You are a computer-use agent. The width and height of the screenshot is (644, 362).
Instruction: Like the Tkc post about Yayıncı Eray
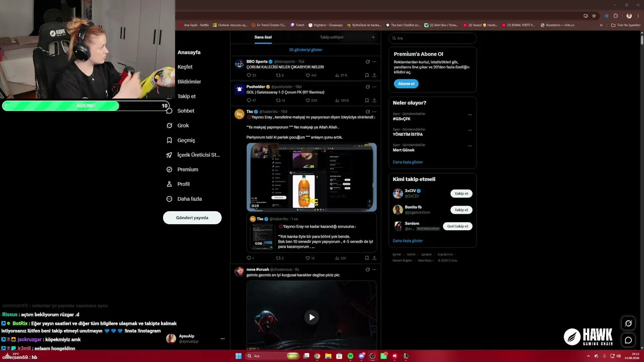[x=308, y=258]
